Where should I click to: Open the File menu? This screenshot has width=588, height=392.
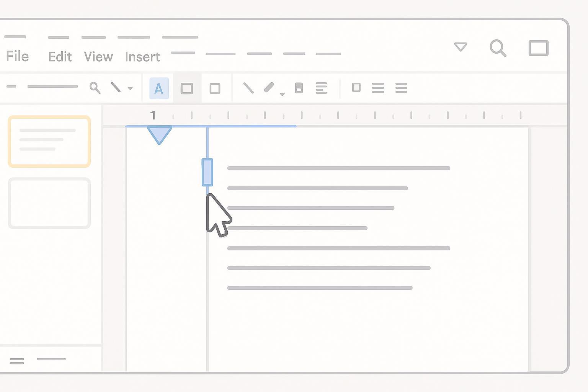point(17,57)
